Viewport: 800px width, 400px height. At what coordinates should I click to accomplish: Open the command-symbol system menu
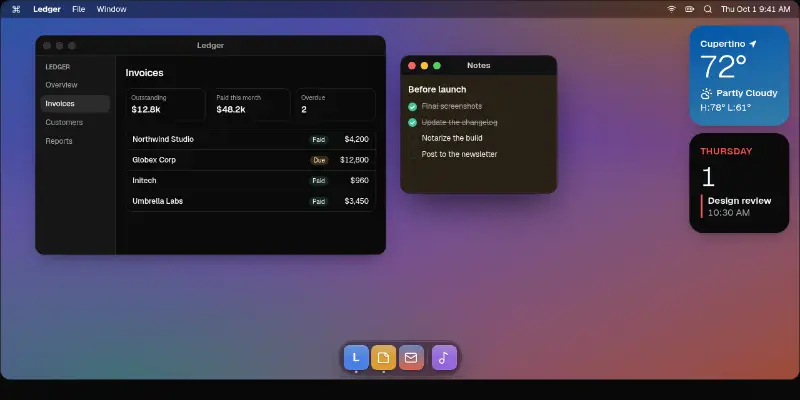click(16, 9)
